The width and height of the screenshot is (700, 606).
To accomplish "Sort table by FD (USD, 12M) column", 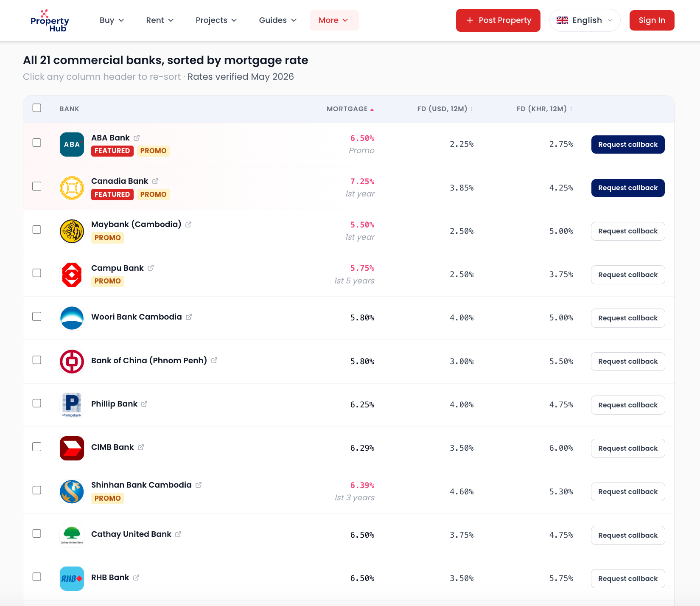I will (445, 109).
